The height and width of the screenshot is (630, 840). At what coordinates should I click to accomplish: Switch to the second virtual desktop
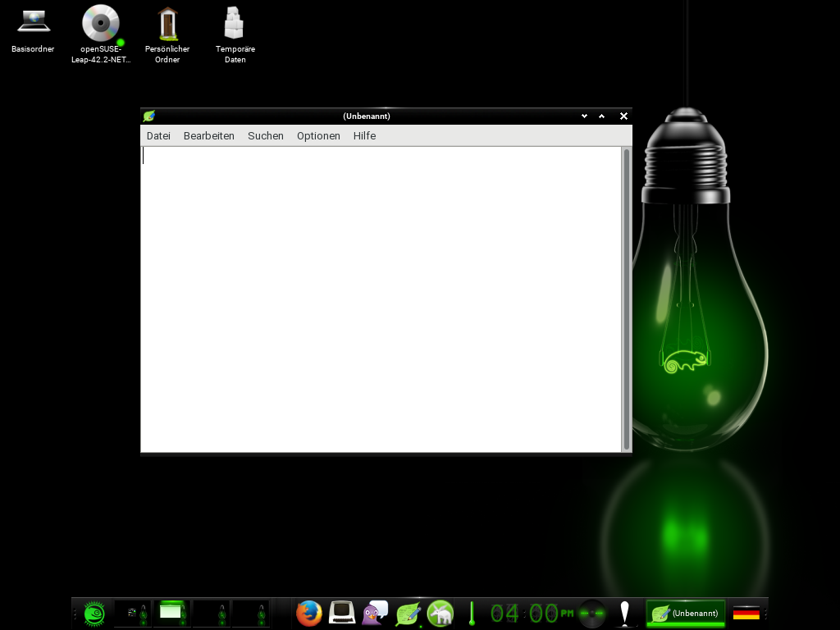point(171,613)
